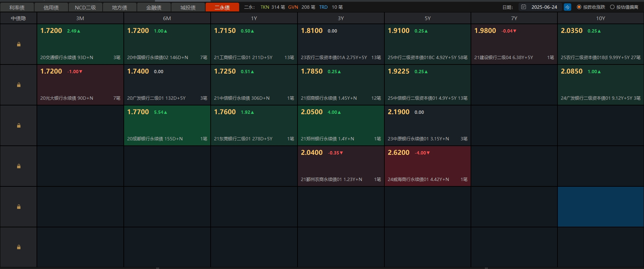The height and width of the screenshot is (269, 644).
Task: Click the 10Y column header
Action: 601,18
